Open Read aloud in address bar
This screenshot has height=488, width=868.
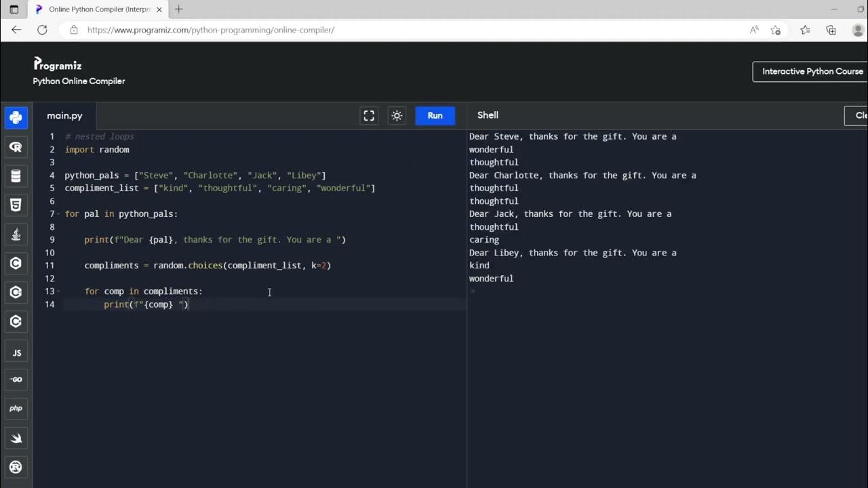tap(754, 30)
